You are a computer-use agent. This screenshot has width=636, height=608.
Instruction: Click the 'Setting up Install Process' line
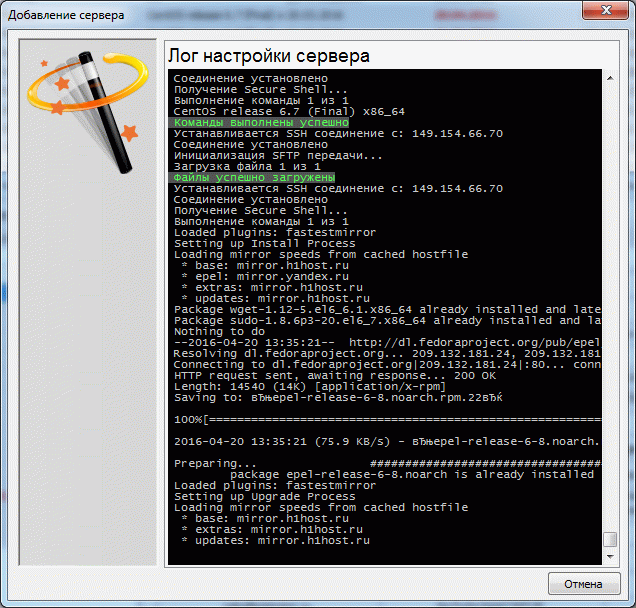pos(264,243)
